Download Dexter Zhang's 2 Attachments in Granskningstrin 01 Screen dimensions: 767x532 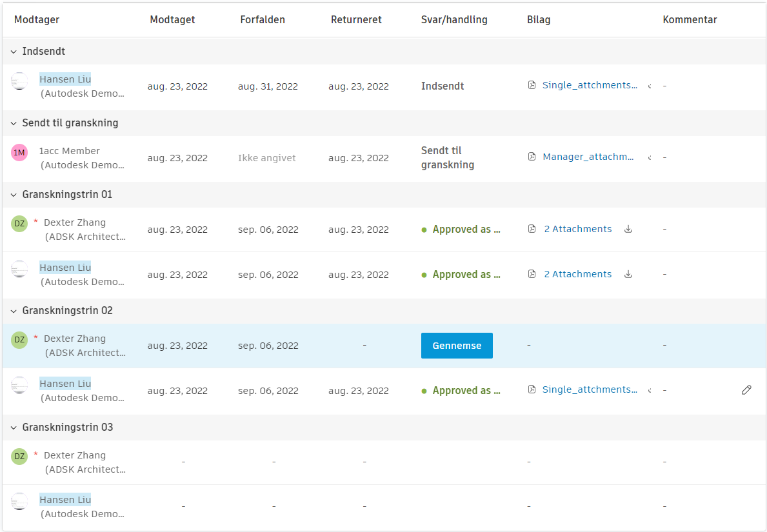(628, 229)
